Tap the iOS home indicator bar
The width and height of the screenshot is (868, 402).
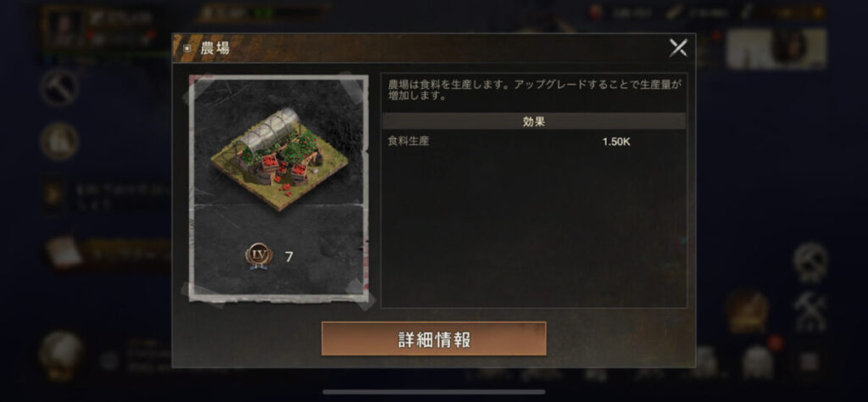point(433,392)
